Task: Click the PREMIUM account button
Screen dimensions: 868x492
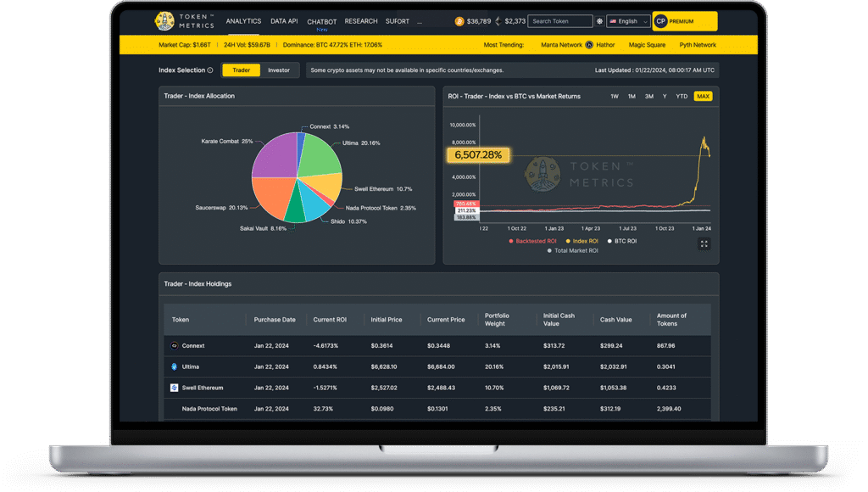Action: [685, 21]
